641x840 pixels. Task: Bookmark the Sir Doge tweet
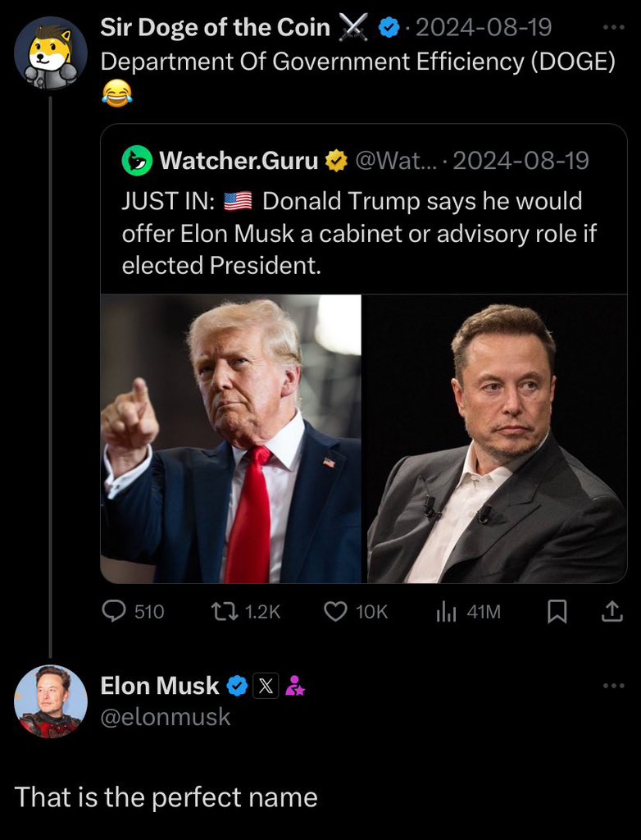click(x=557, y=612)
